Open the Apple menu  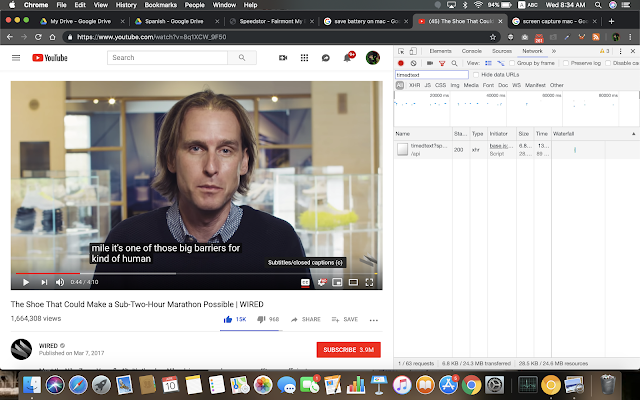coord(12,5)
